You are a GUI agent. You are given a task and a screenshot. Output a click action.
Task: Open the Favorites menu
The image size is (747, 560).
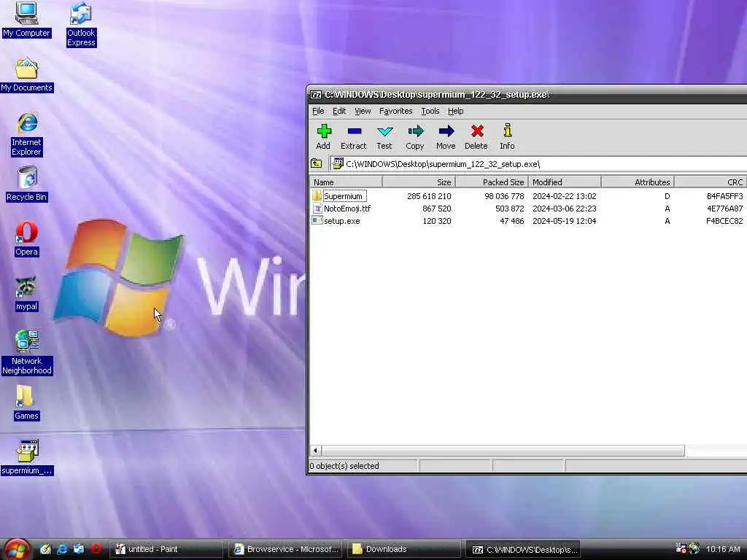(x=396, y=111)
